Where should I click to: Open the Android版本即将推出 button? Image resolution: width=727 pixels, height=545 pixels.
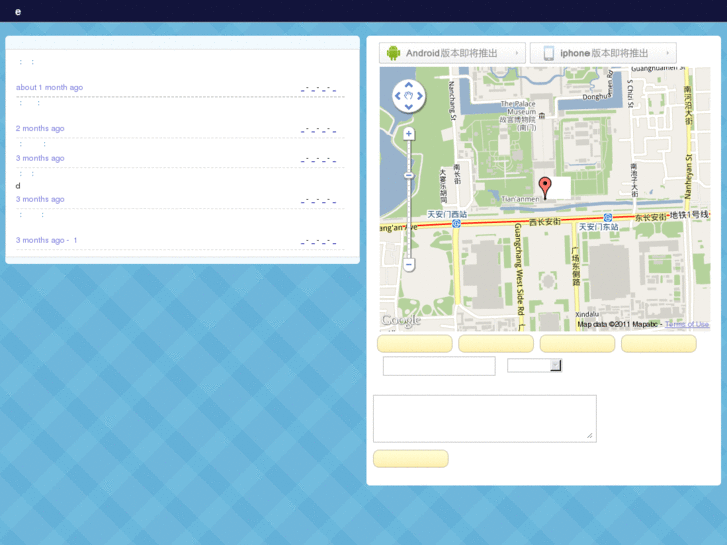click(452, 53)
